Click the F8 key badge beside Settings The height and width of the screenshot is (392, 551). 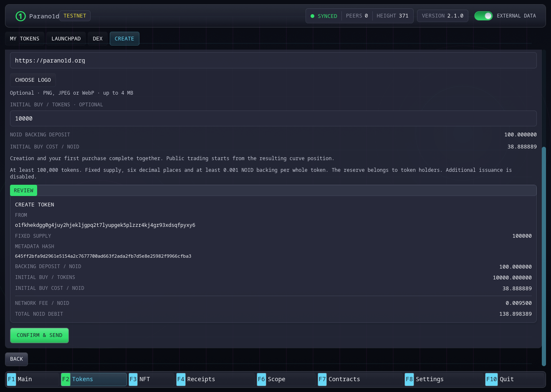click(x=409, y=379)
